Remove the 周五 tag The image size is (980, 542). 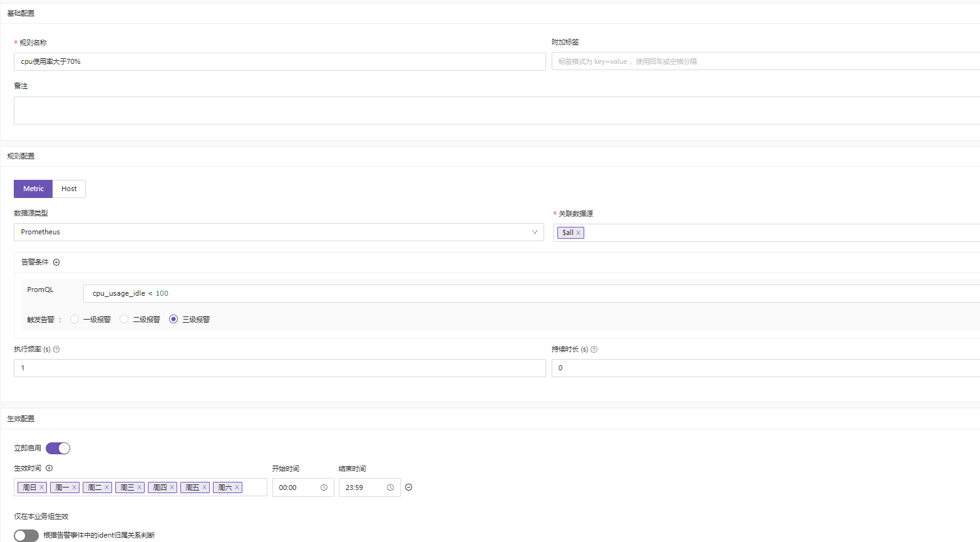[204, 487]
